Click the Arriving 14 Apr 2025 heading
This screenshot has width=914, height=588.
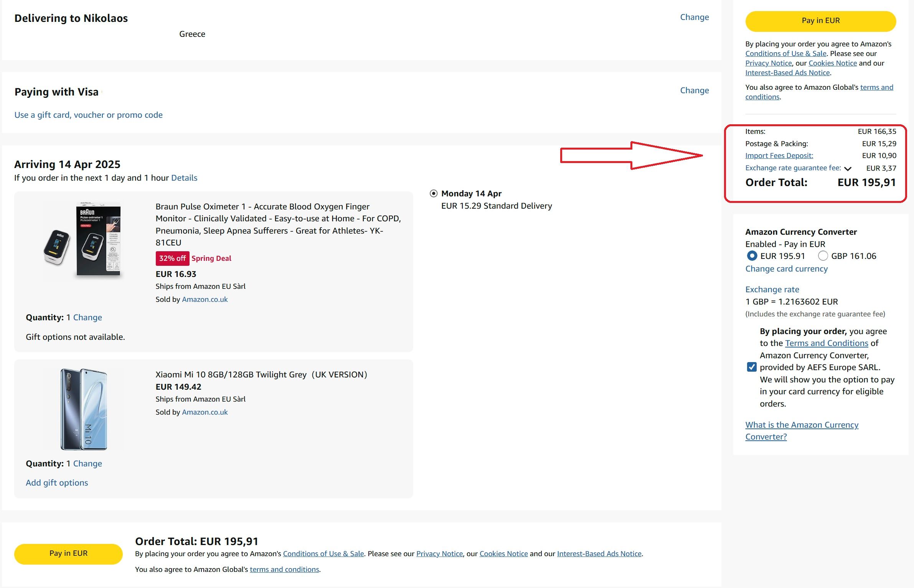[x=67, y=165]
